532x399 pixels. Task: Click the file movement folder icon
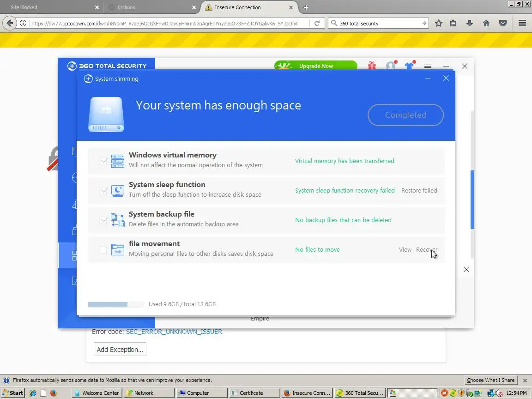118,249
